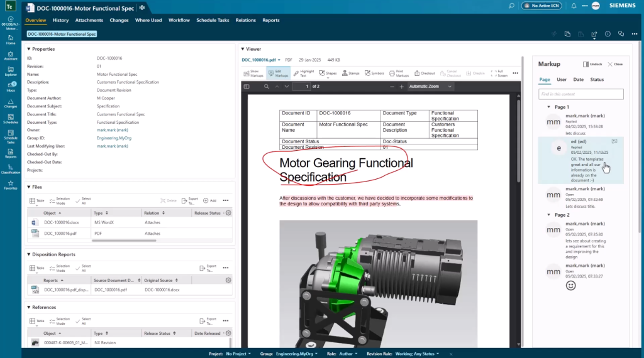Open Schedules from the sidebar
Viewport: 644px width, 358px height.
tap(11, 119)
